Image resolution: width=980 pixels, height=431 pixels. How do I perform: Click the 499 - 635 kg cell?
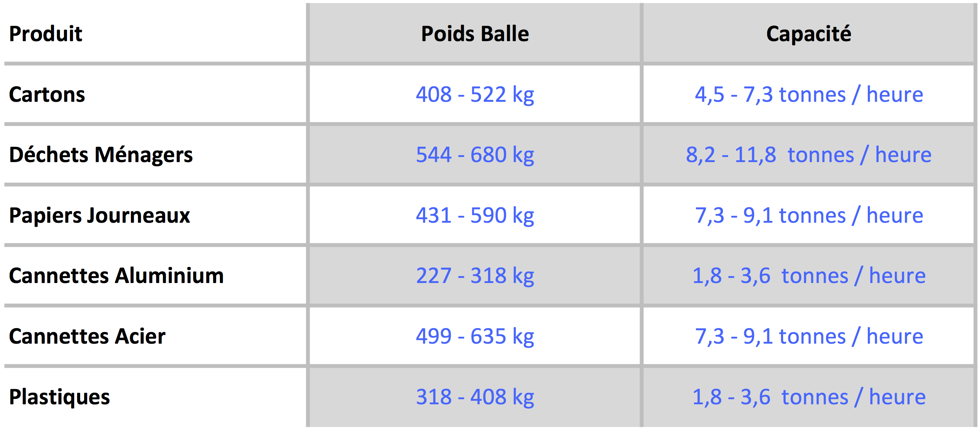pos(475,336)
